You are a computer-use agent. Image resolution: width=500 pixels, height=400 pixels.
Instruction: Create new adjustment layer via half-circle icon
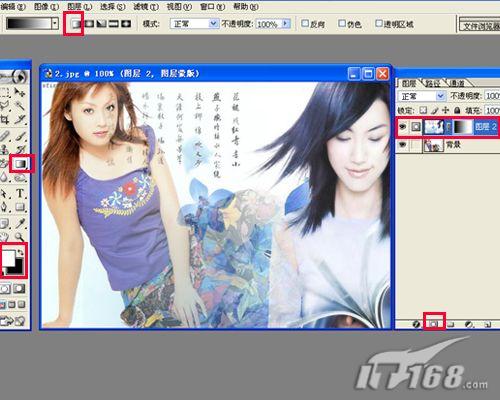pos(469,324)
